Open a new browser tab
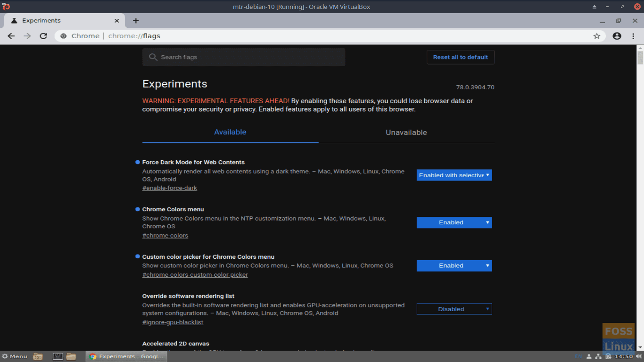644x362 pixels. pyautogui.click(x=136, y=21)
